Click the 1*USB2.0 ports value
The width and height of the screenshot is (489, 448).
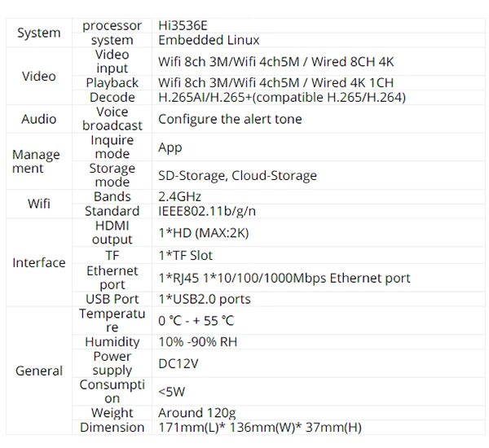[204, 299]
